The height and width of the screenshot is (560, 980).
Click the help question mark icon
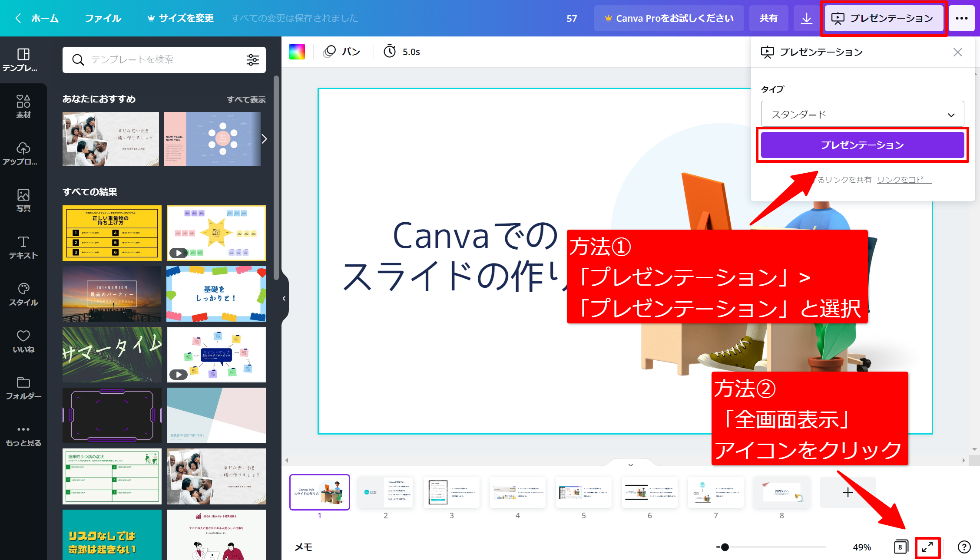(x=964, y=547)
